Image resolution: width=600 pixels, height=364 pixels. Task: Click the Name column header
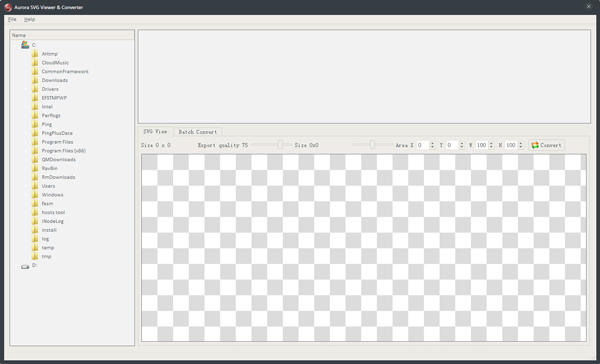click(72, 35)
